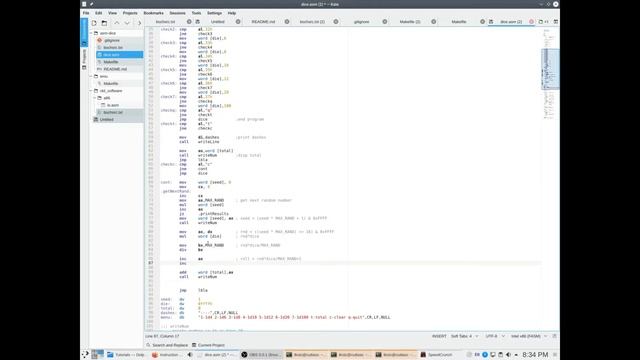The image size is (640, 360).
Task: Go to next document with down arrow
Action: 127,23
